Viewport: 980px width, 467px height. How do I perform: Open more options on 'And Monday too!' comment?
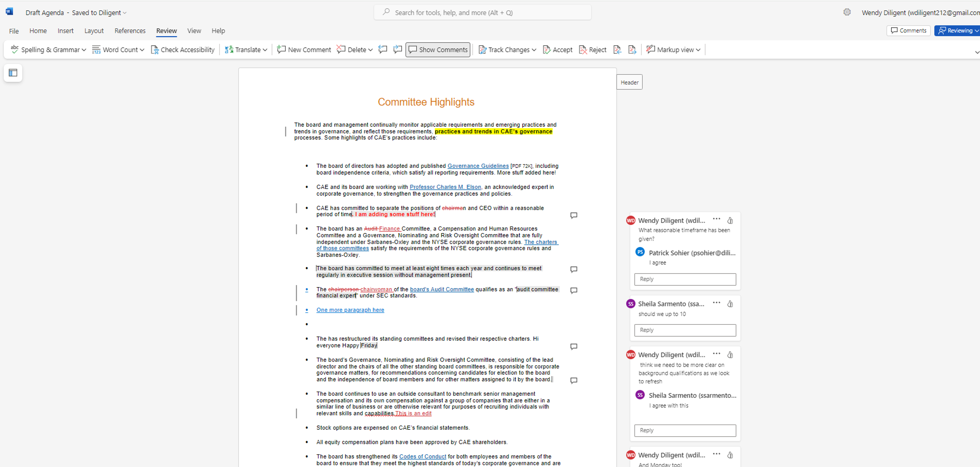click(716, 454)
